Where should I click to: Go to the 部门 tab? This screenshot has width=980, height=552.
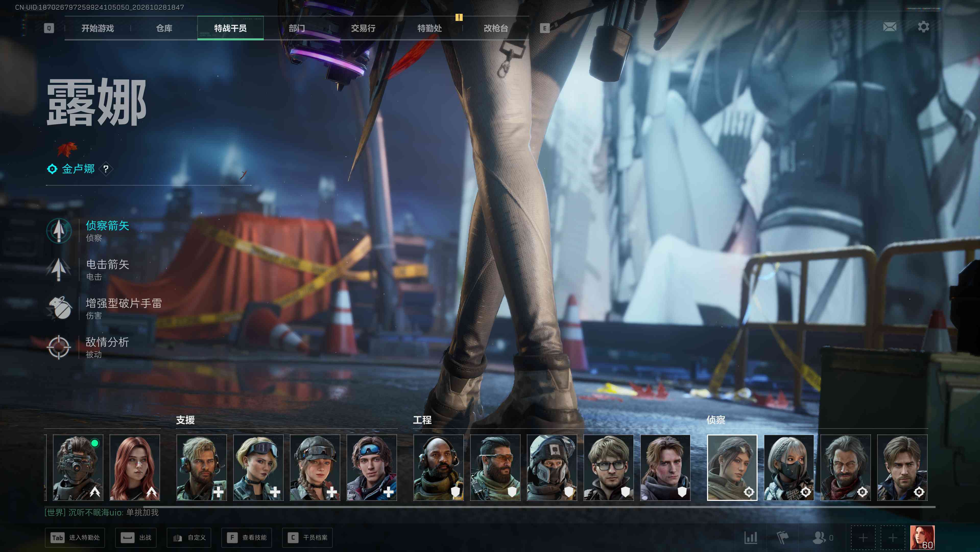point(297,29)
